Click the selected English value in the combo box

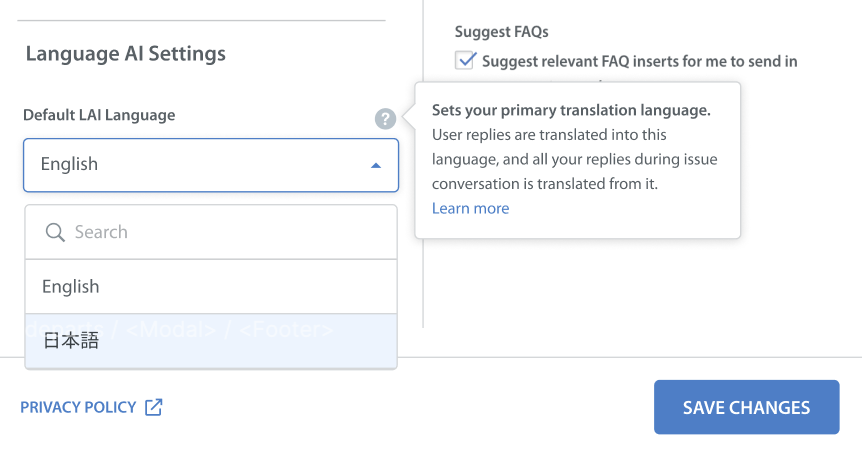[70, 165]
